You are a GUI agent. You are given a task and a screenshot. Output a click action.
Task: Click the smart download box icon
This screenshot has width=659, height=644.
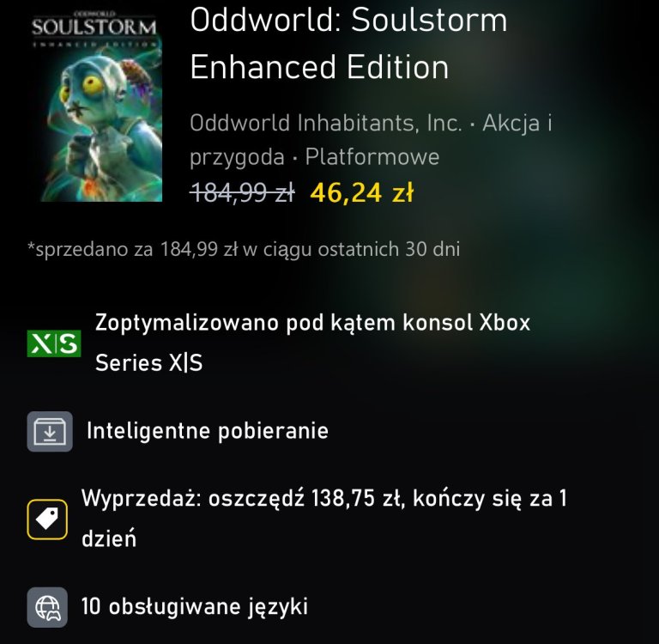[50, 431]
